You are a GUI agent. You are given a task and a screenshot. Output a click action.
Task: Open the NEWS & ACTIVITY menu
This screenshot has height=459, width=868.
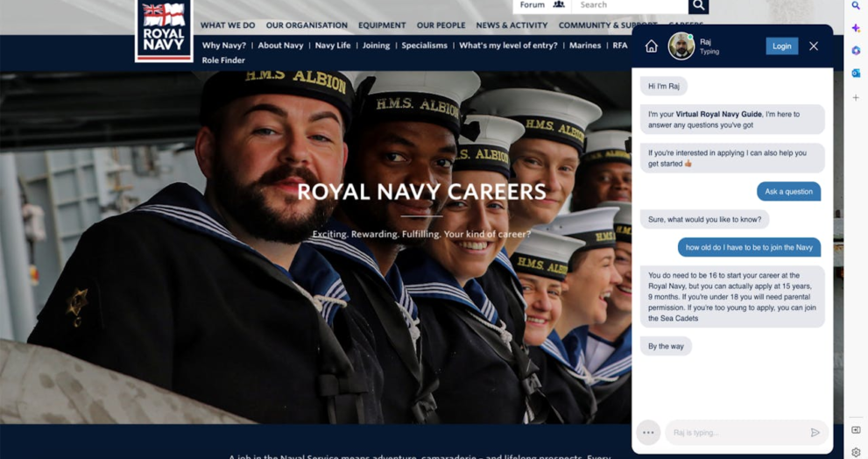coord(512,25)
